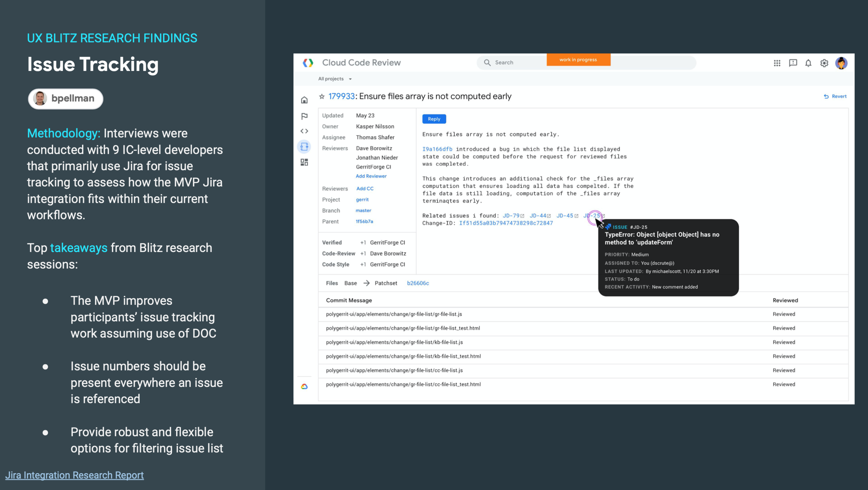Viewport: 868px width, 490px height.
Task: Click the Reply button
Action: coord(434,119)
